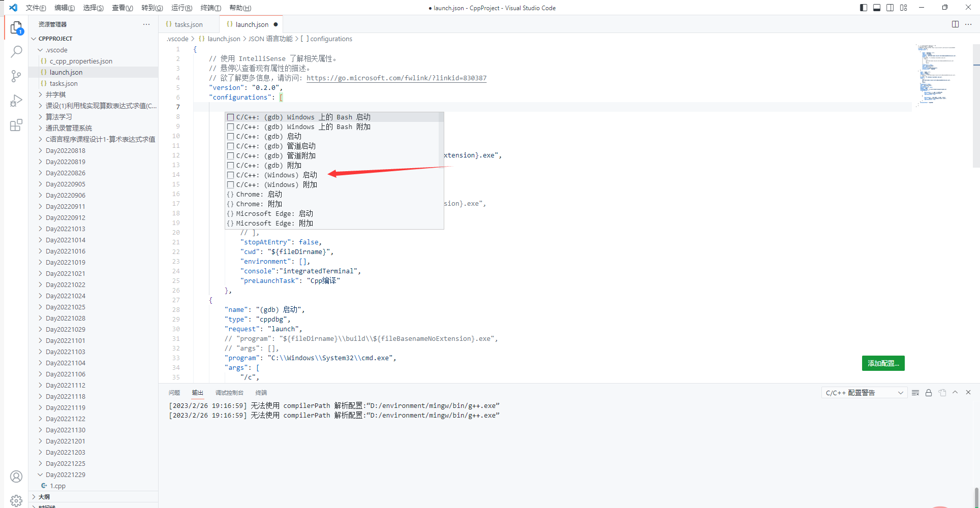
Task: Switch to the tasks.json editor tab
Action: coord(189,24)
